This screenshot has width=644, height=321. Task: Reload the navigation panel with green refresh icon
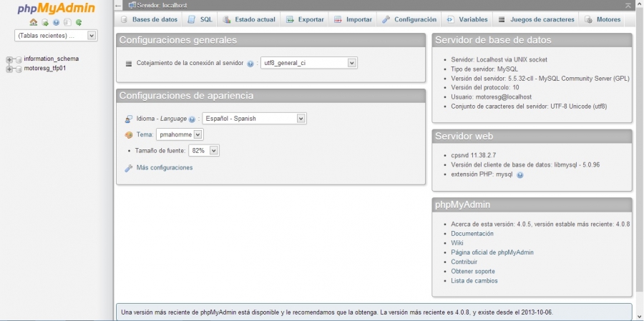coord(79,23)
